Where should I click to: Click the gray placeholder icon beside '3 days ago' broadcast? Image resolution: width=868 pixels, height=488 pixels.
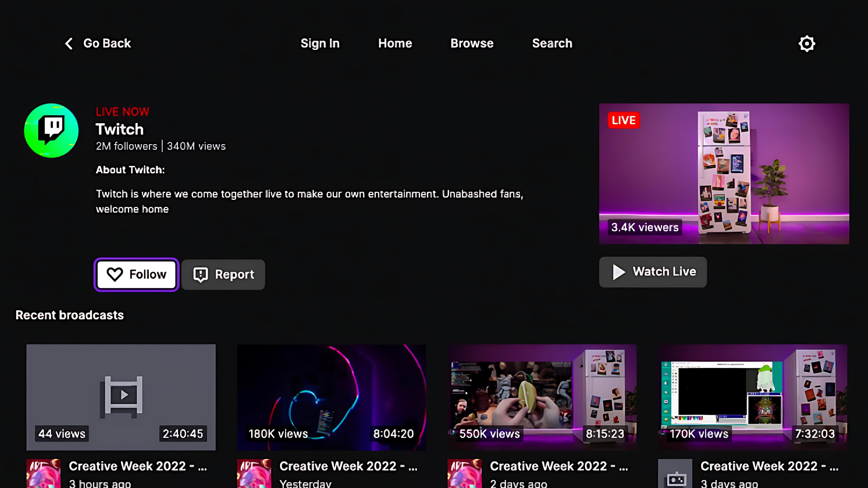click(675, 473)
